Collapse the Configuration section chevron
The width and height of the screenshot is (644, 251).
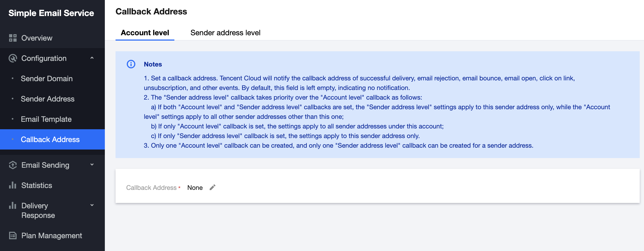pyautogui.click(x=92, y=58)
